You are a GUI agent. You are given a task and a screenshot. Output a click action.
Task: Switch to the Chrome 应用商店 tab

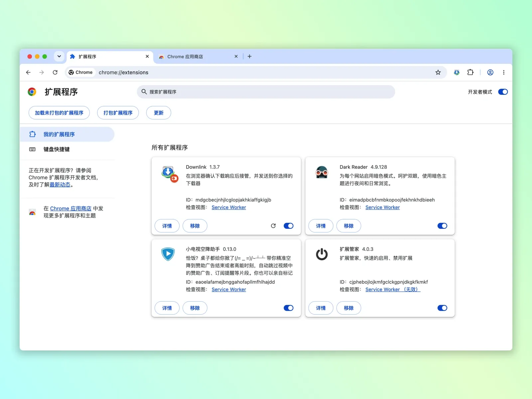[x=198, y=57]
